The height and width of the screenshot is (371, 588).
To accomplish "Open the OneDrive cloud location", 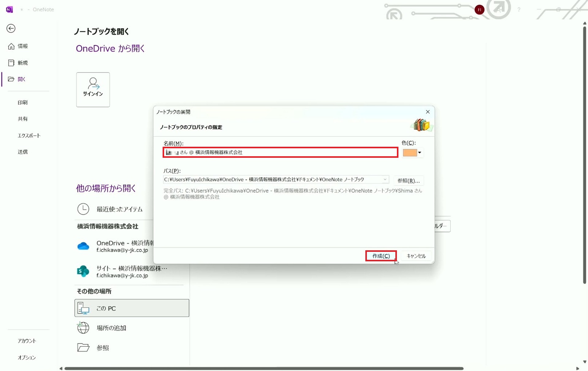I will [x=83, y=246].
